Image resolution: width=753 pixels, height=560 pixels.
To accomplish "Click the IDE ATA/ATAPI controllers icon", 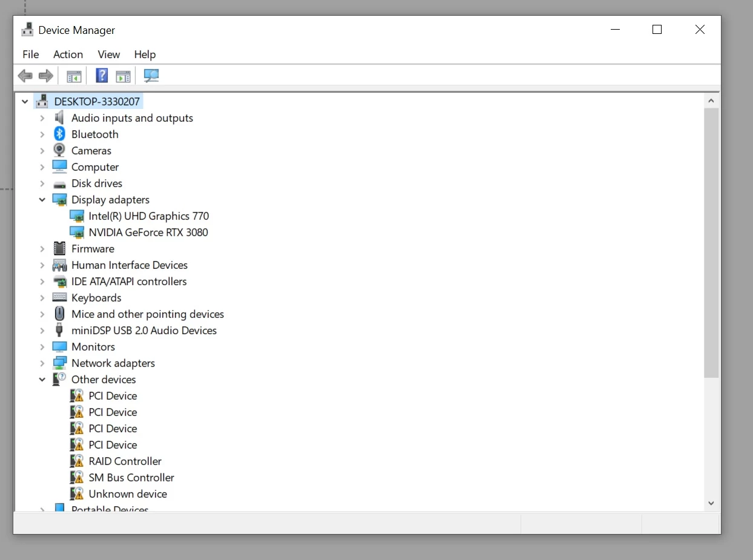I will pyautogui.click(x=59, y=281).
